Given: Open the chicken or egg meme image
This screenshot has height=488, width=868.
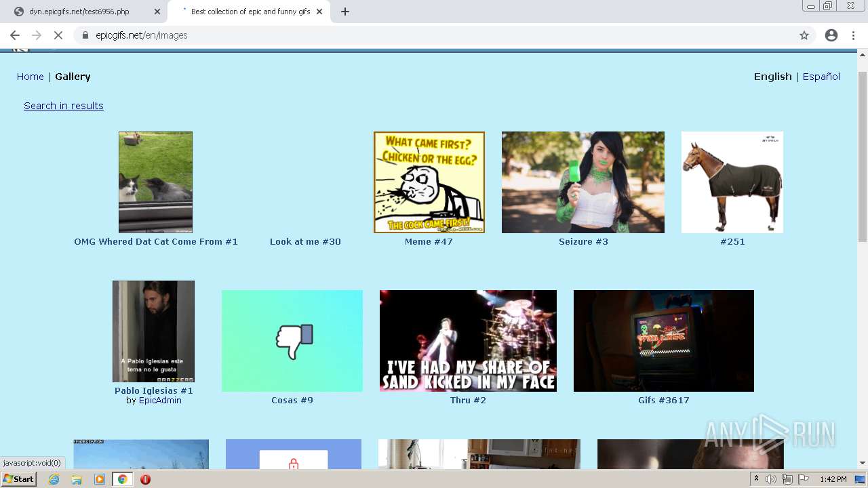Looking at the screenshot, I should [429, 182].
